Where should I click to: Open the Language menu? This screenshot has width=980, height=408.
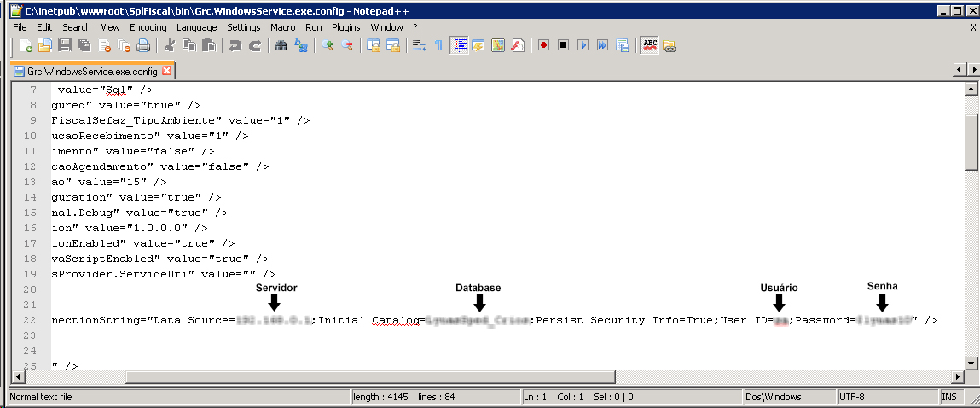197,27
